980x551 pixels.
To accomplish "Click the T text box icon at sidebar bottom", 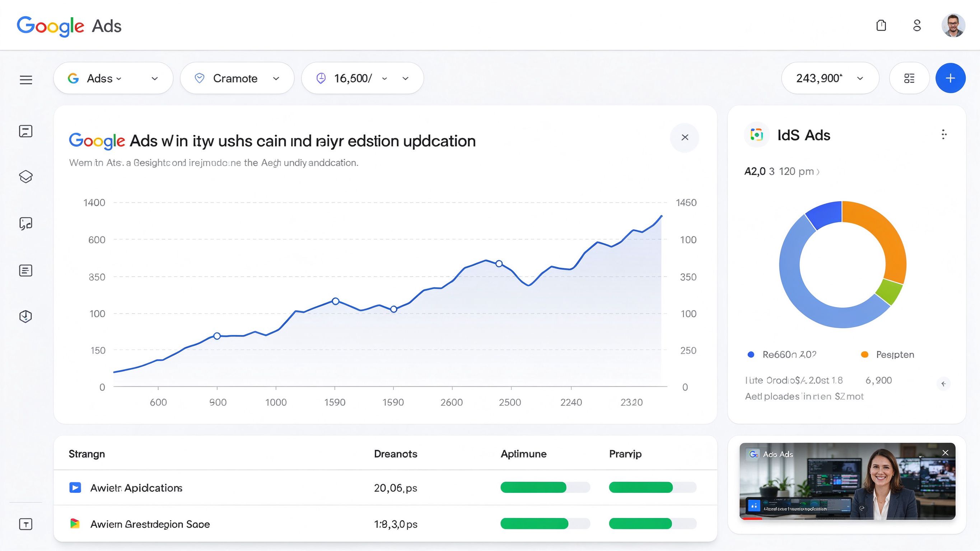I will tap(26, 524).
